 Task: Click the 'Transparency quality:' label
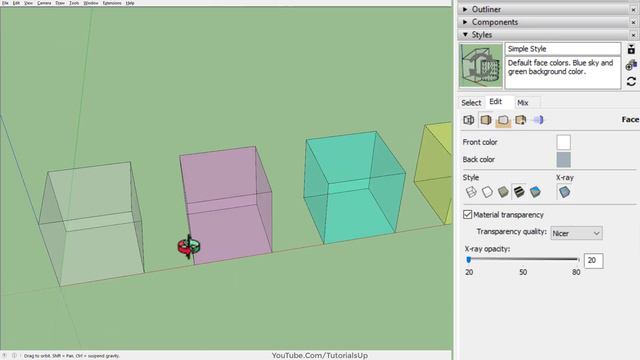pos(511,232)
